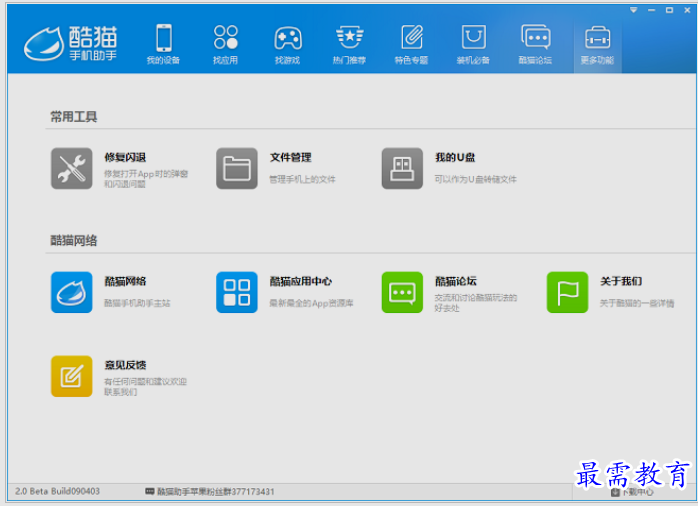Click the 酷猫网络 tile title text
Screen dimensions: 698x506
coord(125,281)
